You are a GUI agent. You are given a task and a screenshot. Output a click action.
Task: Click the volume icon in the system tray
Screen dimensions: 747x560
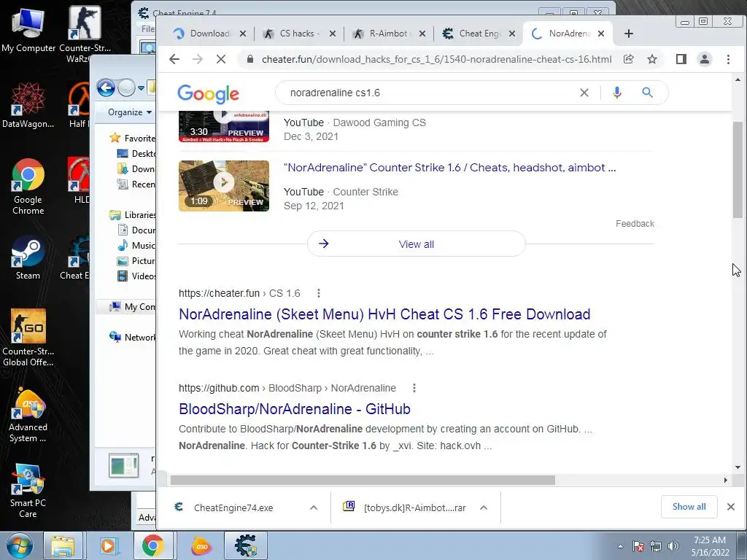(x=673, y=546)
